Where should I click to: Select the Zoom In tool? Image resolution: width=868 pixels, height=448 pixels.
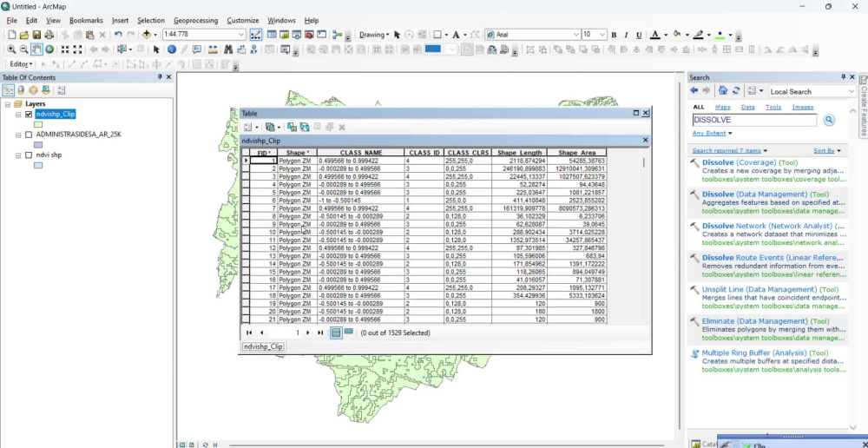11,49
